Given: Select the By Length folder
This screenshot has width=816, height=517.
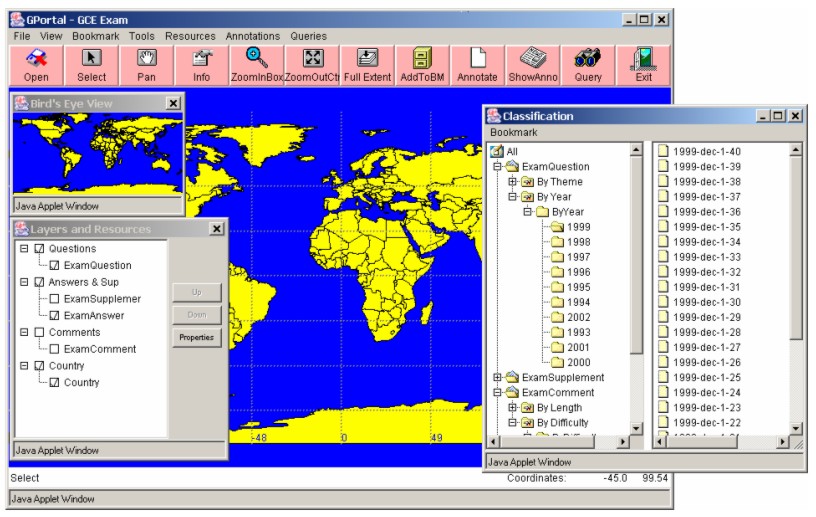Looking at the screenshot, I should pyautogui.click(x=552, y=408).
